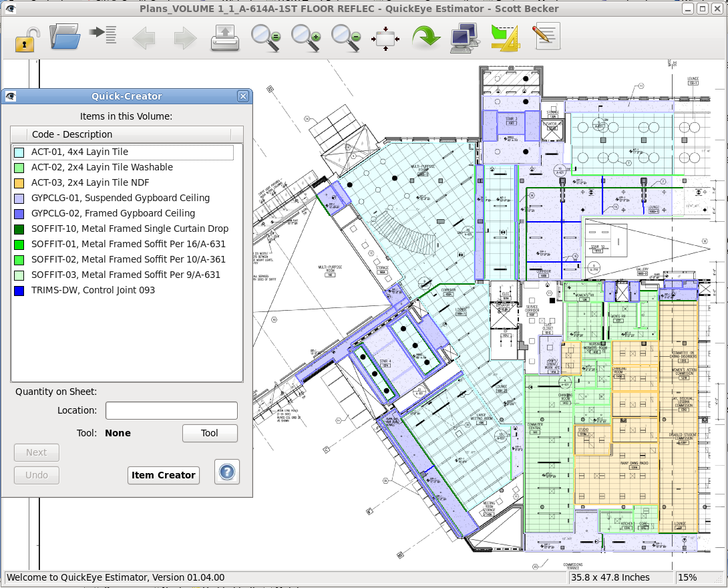728x588 pixels.
Task: Select ACT-03, 2x4 Layin Tile NDF
Action: [x=123, y=182]
